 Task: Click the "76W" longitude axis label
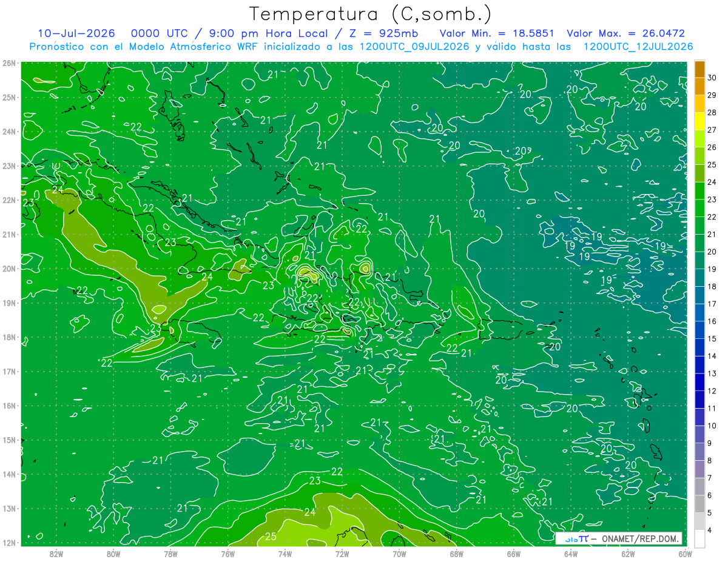(x=227, y=554)
